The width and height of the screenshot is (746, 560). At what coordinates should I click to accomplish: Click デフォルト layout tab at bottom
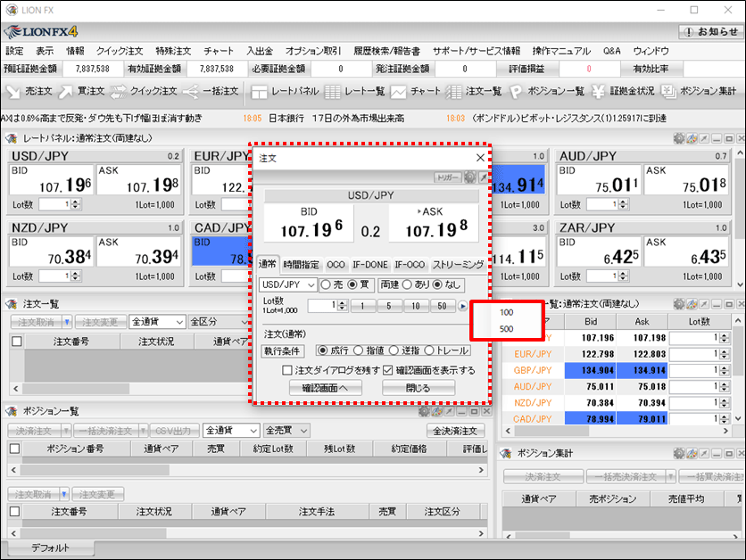(x=51, y=548)
